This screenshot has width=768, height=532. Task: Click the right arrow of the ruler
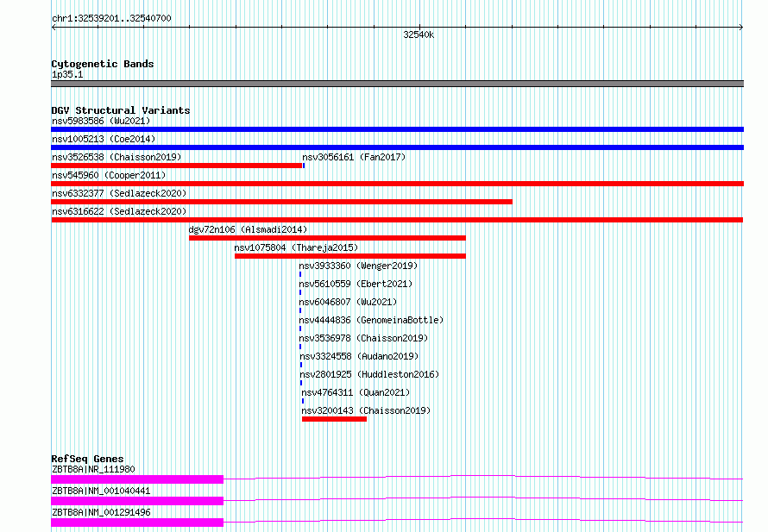click(741, 28)
